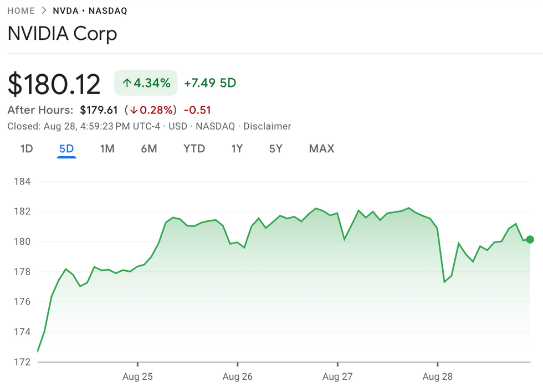The height and width of the screenshot is (392, 543).
Task: Switch to the 1M range tab
Action: (x=107, y=148)
